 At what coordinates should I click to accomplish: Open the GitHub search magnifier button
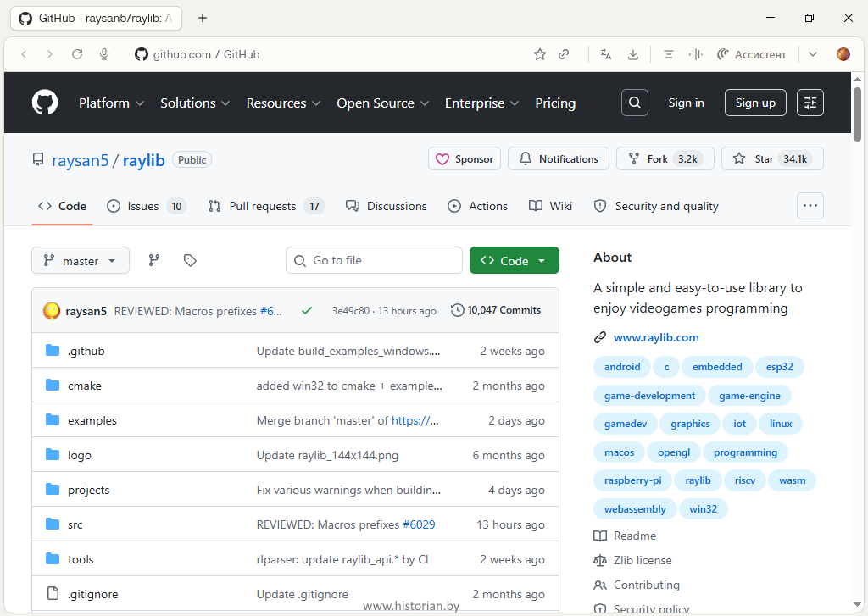[634, 103]
